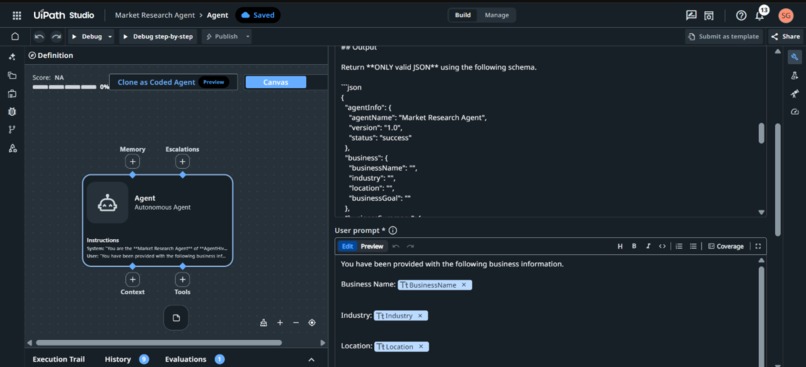Screen dimensions: 806x367
Task: Insert code formatting in user prompt
Action: coord(662,246)
